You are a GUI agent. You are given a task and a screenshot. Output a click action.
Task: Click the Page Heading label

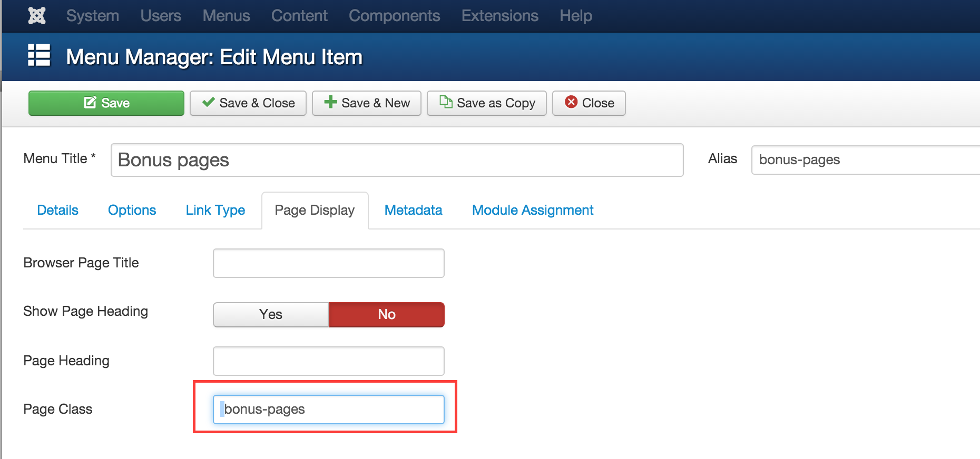pyautogui.click(x=66, y=361)
